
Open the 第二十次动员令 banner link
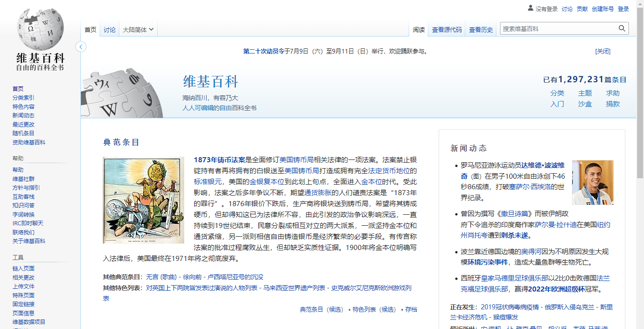pos(264,51)
